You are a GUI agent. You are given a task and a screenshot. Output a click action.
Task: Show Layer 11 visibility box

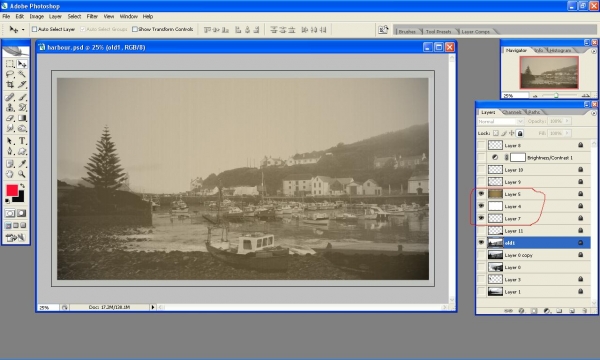coord(481,231)
